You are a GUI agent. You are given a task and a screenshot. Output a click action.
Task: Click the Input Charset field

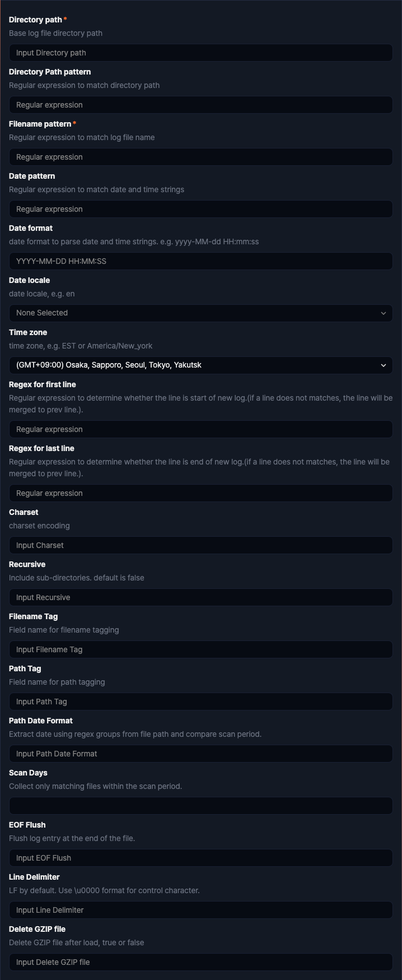click(200, 545)
